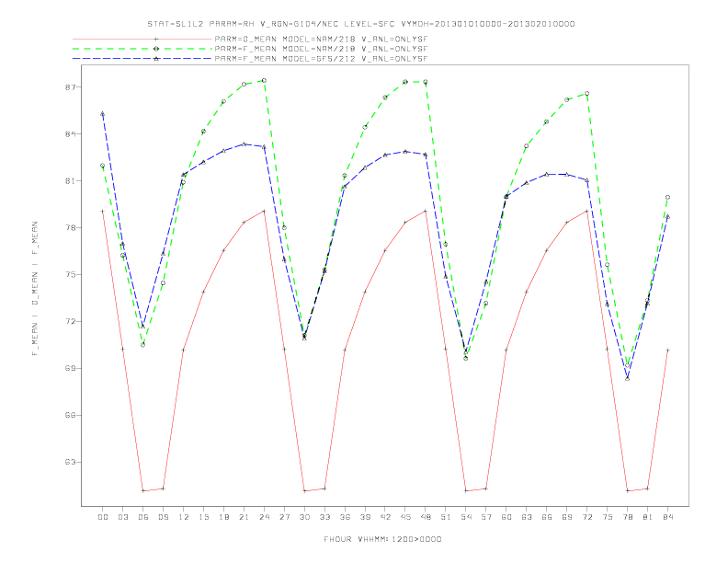Click red observed-mean marker at hour 84

point(668,350)
